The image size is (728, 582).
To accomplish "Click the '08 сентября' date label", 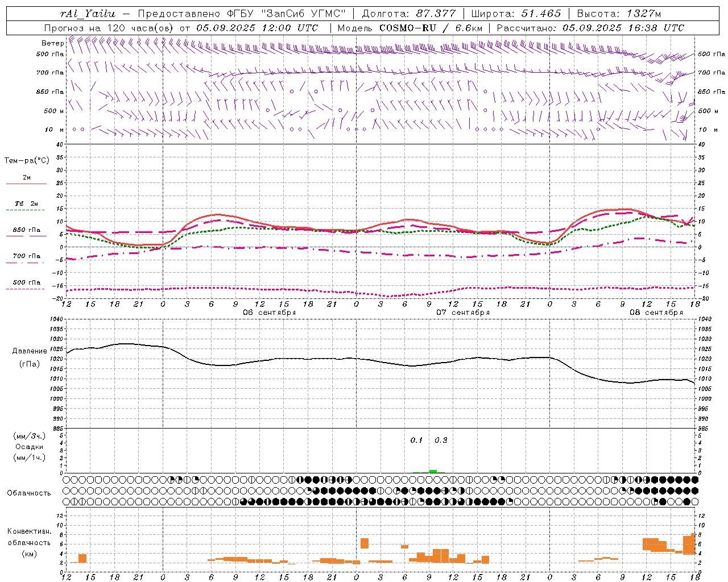I will [x=656, y=313].
